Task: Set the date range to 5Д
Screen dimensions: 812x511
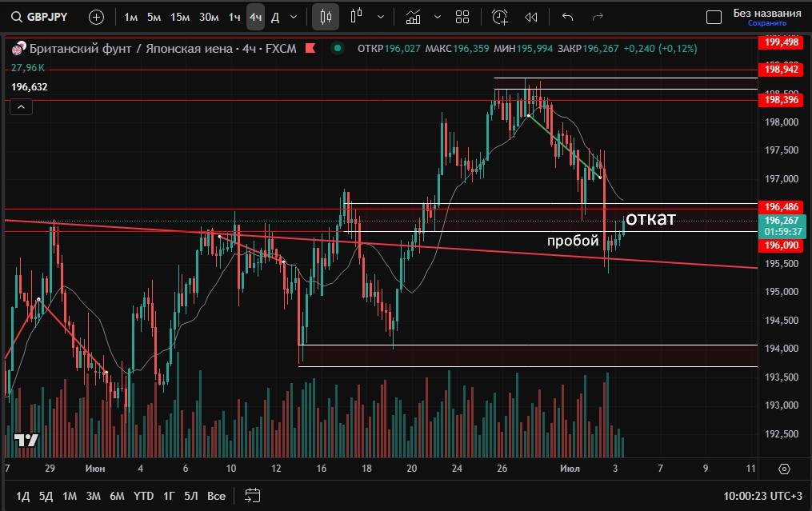Action: (46, 496)
